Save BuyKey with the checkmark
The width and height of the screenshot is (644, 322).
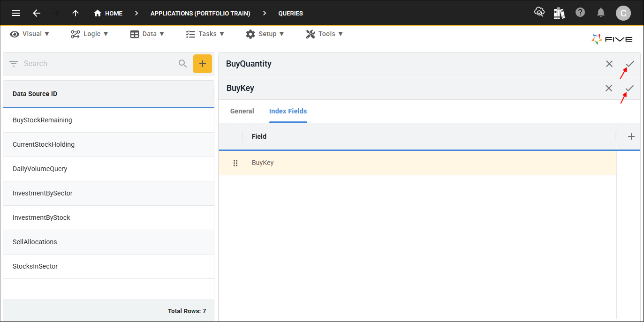629,88
